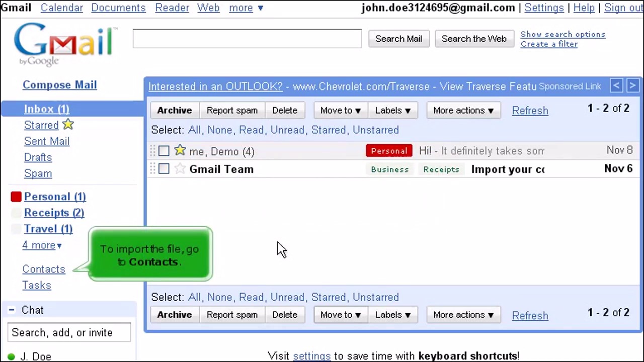Open the top Labels dropdown
Image resolution: width=644 pixels, height=362 pixels.
tap(392, 110)
